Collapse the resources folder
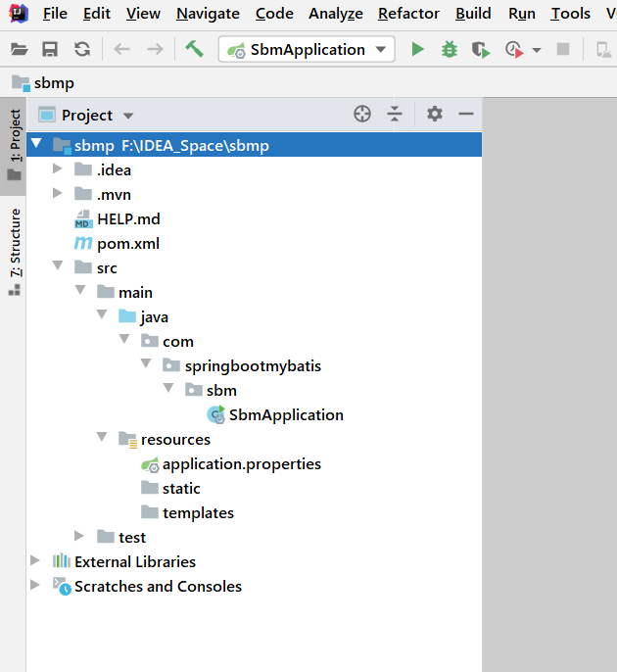The height and width of the screenshot is (672, 617). click(102, 437)
